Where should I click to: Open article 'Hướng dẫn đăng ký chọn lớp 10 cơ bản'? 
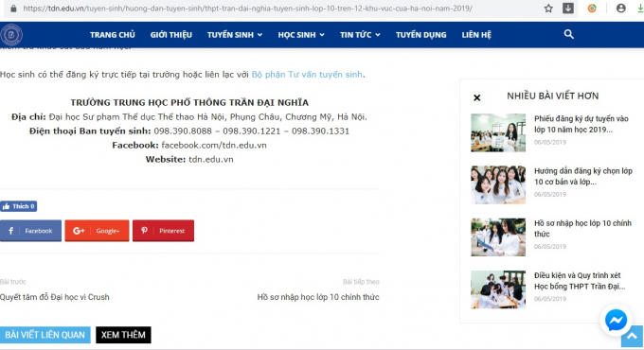pos(583,176)
